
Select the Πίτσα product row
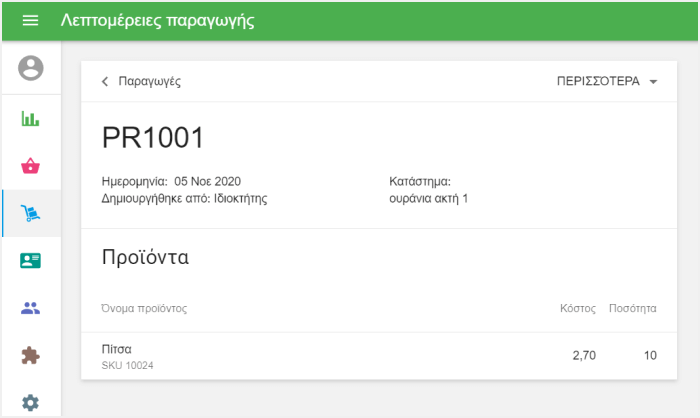tap(378, 356)
